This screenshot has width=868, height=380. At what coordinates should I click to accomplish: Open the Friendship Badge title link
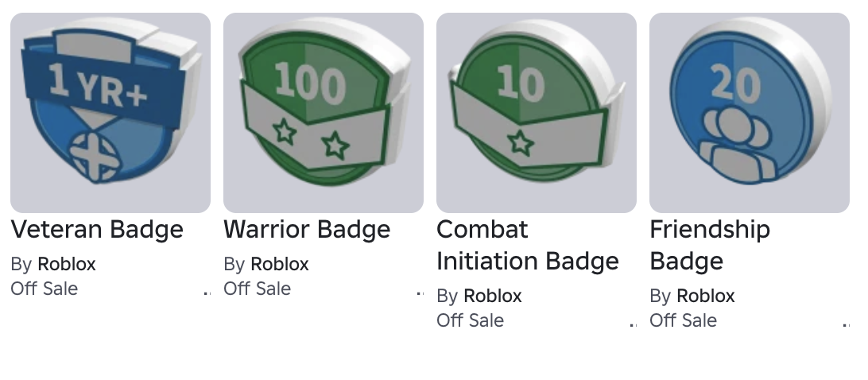[x=710, y=246]
